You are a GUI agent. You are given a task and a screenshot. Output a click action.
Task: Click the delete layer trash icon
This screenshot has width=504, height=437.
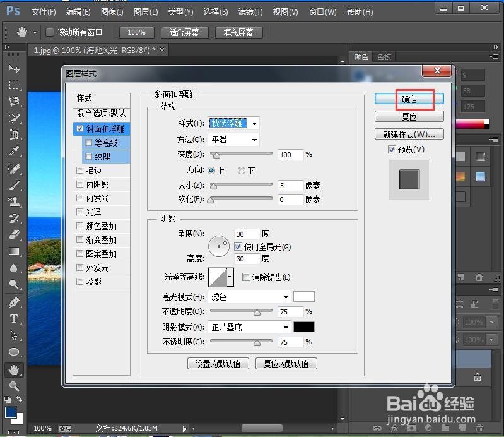point(479,428)
